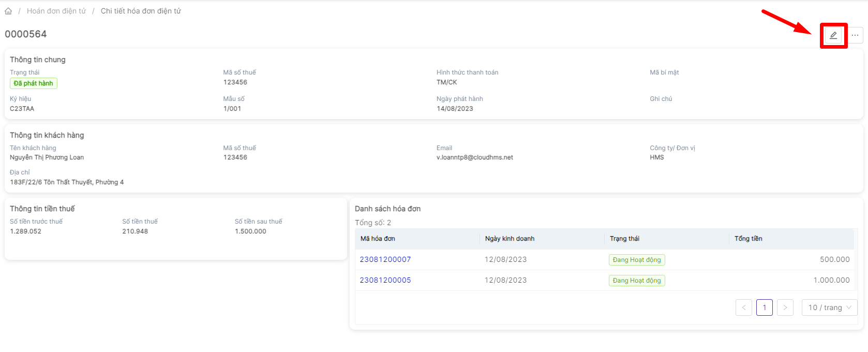The image size is (868, 352).
Task: Open the more options ellipsis button
Action: click(x=855, y=35)
